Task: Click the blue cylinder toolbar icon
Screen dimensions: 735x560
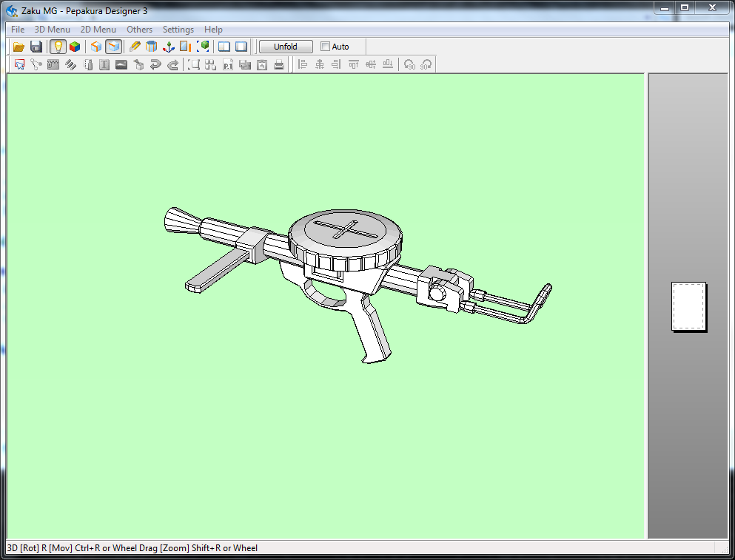Action: [x=152, y=47]
